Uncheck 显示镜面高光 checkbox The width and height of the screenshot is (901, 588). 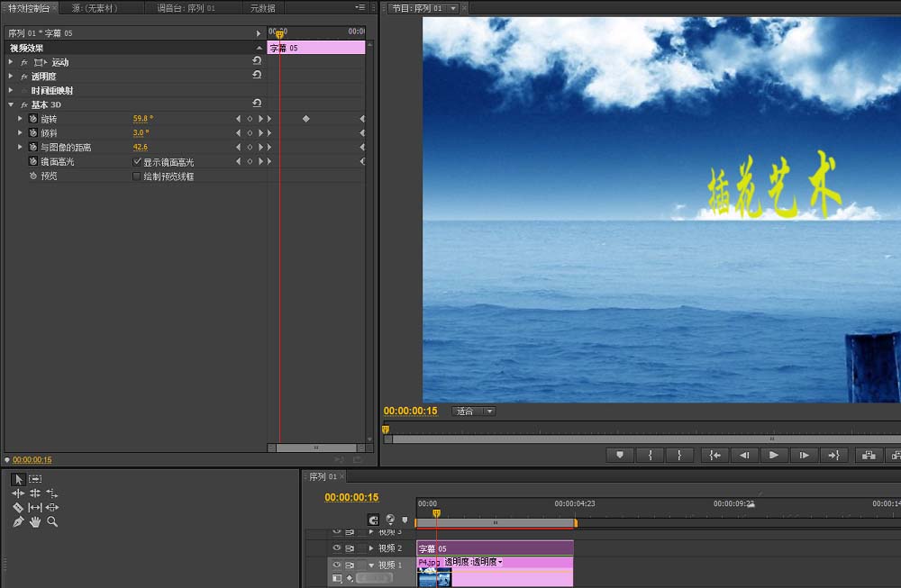click(137, 162)
